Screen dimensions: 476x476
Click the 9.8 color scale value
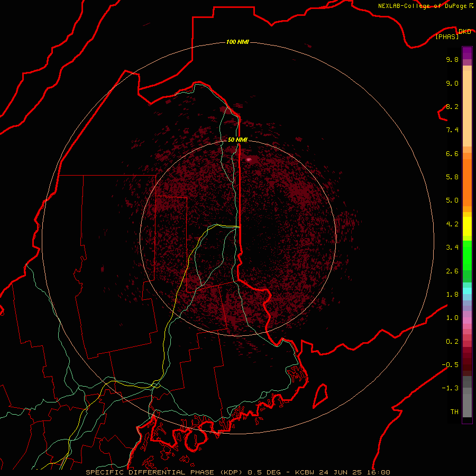452,59
